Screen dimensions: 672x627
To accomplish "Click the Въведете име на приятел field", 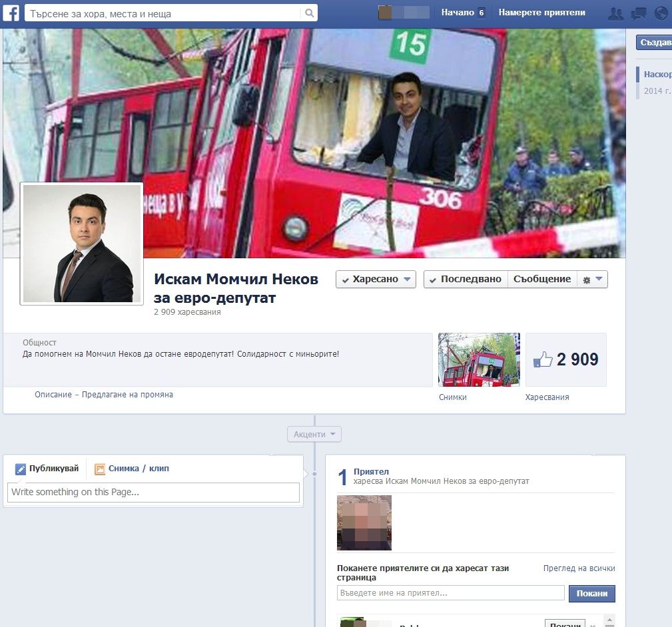I will [x=450, y=593].
